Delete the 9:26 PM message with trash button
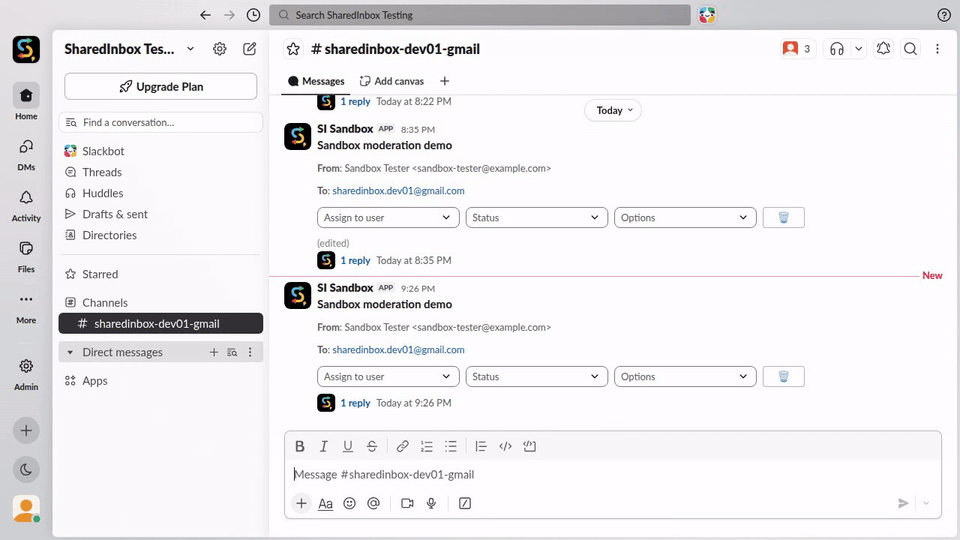Screen dimensions: 960x540 click(784, 377)
